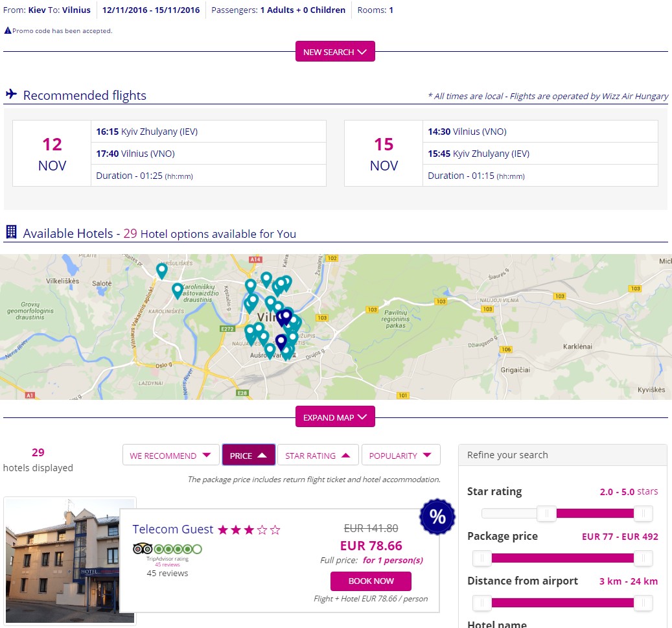This screenshot has width=672, height=628.
Task: Click the 3 km - 24 km distance value
Action: click(629, 581)
